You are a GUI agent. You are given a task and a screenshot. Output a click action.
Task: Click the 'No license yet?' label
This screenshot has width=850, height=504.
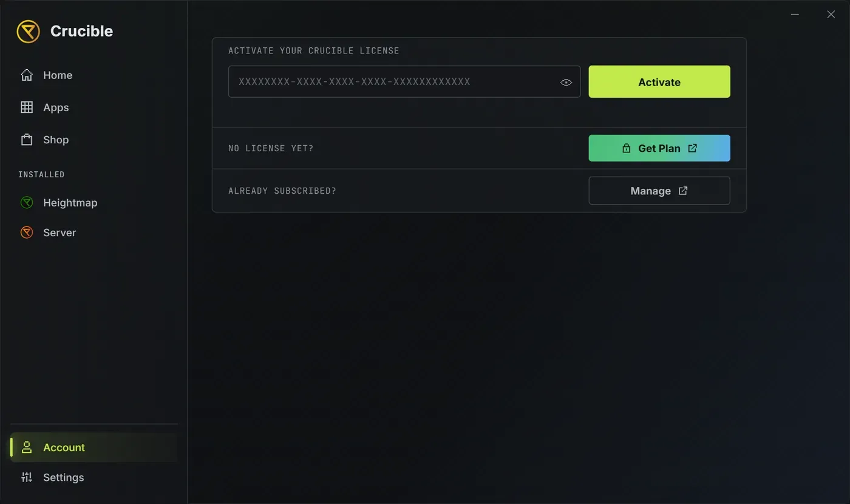[271, 148]
